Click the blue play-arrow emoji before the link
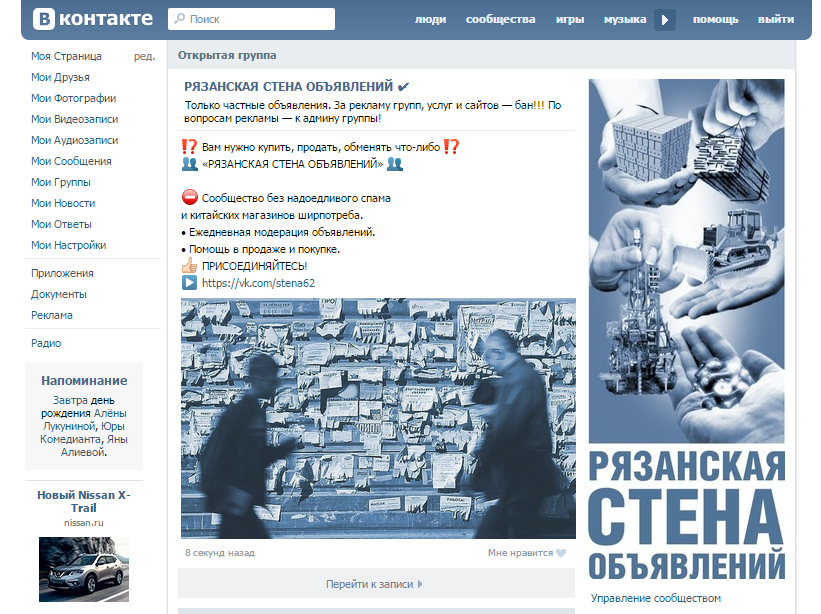 tap(189, 283)
